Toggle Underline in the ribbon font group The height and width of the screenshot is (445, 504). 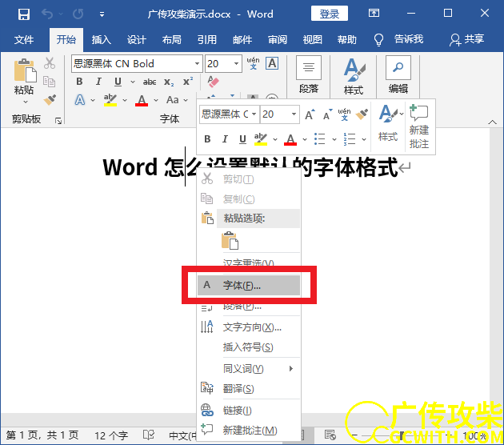coord(118,82)
